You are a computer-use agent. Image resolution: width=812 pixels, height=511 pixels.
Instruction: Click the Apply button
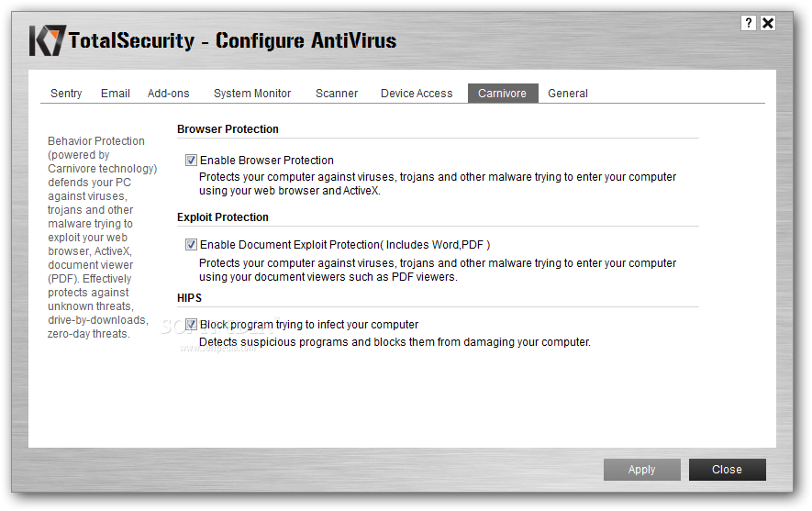[641, 470]
